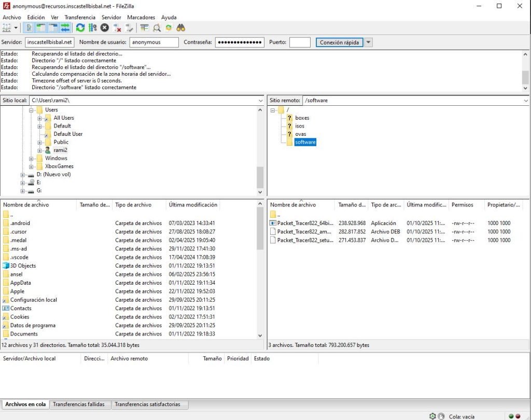This screenshot has width=531, height=420.
Task: Switch to Transferencias fallidas tab
Action: tap(79, 404)
